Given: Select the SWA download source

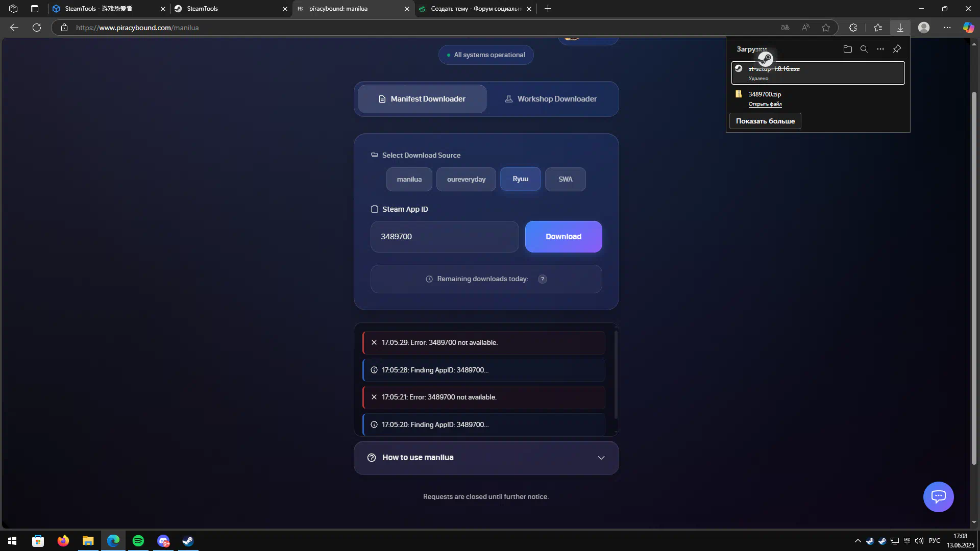Looking at the screenshot, I should [565, 179].
